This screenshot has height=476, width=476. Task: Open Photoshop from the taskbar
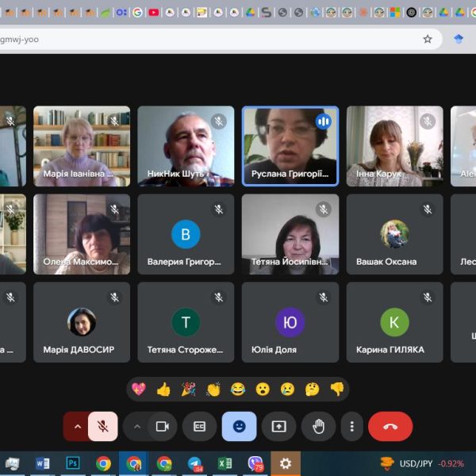[x=73, y=463]
